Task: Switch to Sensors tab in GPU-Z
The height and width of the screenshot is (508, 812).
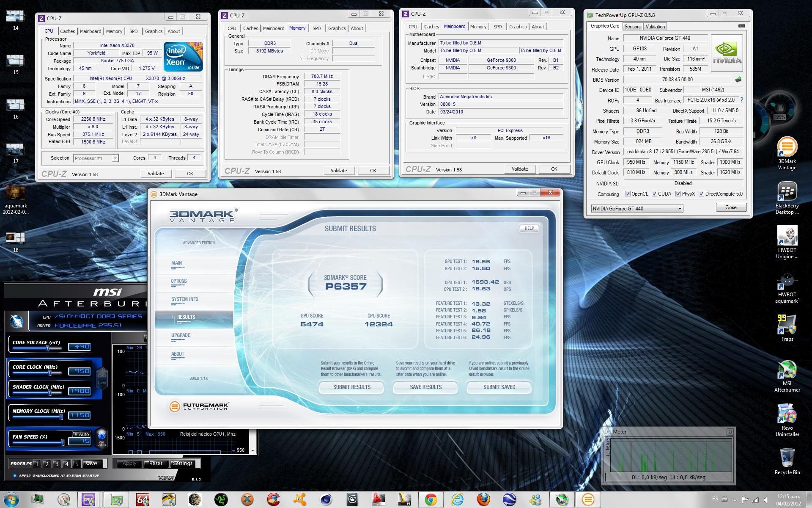Action: coord(632,27)
